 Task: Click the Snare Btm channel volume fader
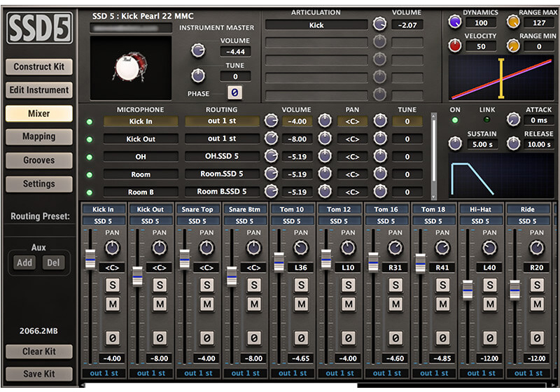coord(232,276)
